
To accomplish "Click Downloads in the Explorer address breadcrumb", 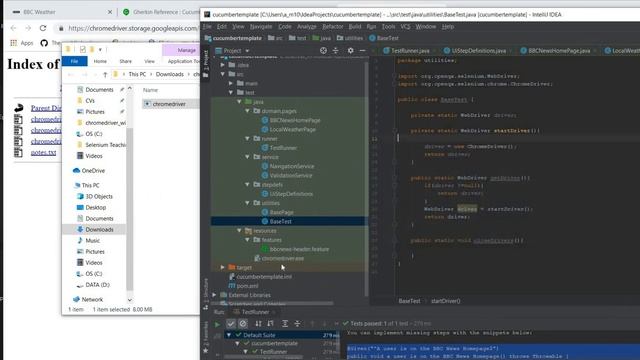I will pos(169,74).
